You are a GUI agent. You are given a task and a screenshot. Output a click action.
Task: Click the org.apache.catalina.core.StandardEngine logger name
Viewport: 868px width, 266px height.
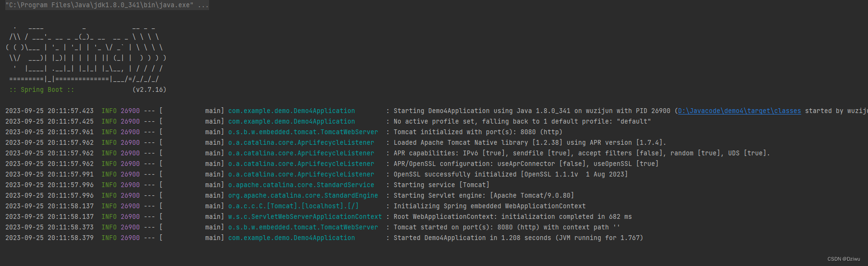303,196
